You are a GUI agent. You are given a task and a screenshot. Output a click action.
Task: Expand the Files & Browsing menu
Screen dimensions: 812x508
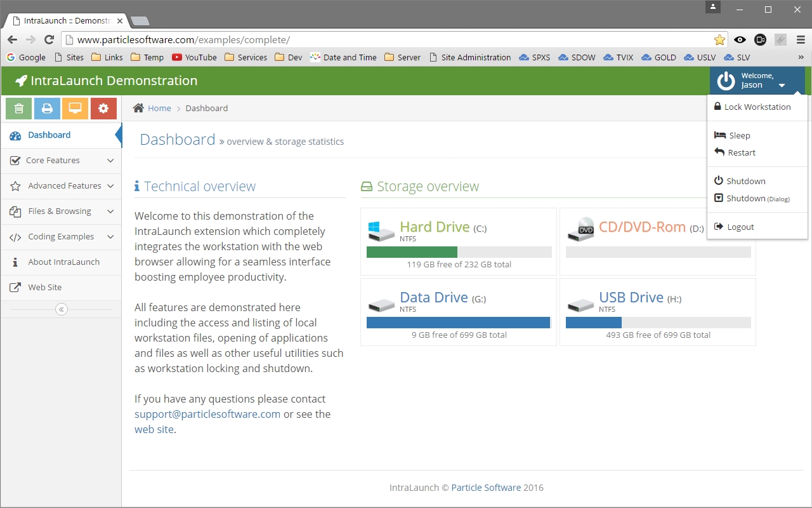[x=61, y=211]
